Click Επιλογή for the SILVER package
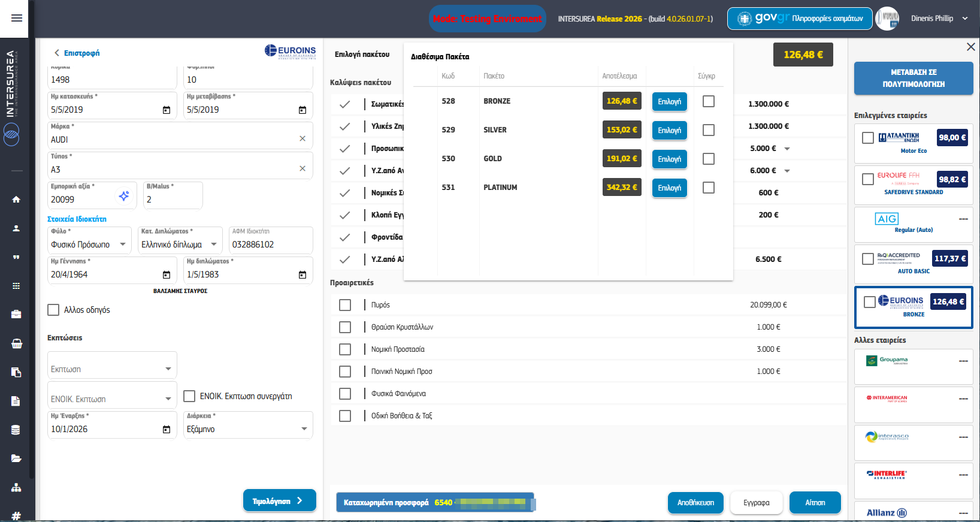The image size is (980, 522). coord(669,130)
